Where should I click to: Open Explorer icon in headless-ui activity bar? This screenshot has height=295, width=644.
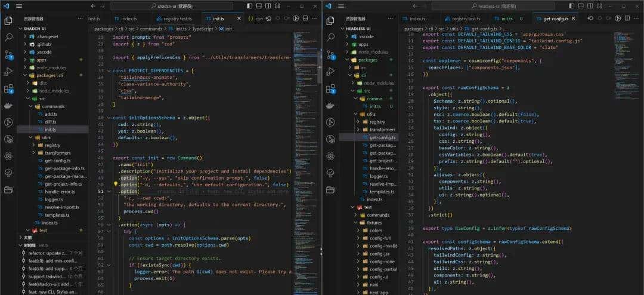330,21
